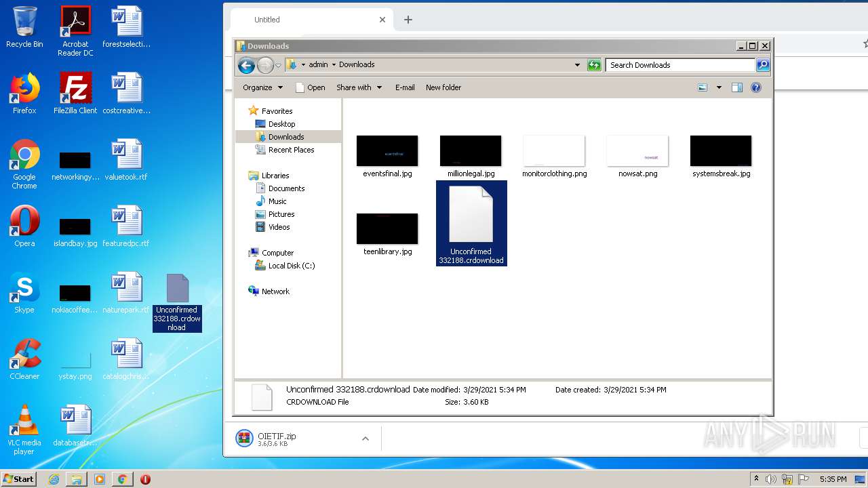
Task: Click the Search Downloads field
Action: pyautogui.click(x=680, y=65)
